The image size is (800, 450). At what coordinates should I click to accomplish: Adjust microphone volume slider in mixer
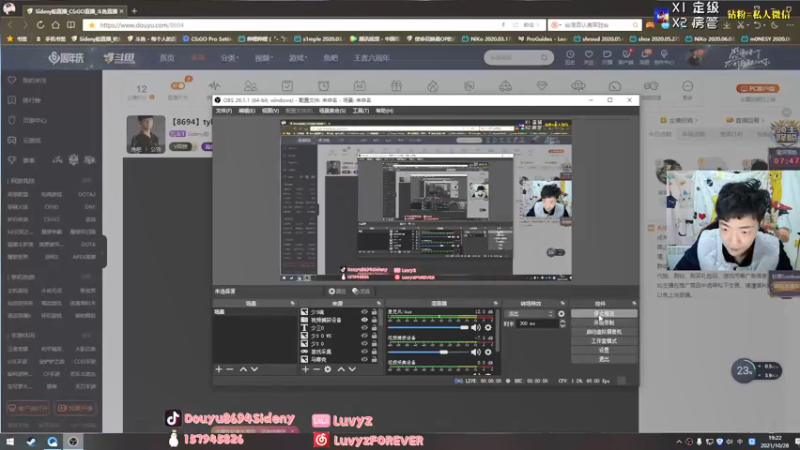[428, 328]
